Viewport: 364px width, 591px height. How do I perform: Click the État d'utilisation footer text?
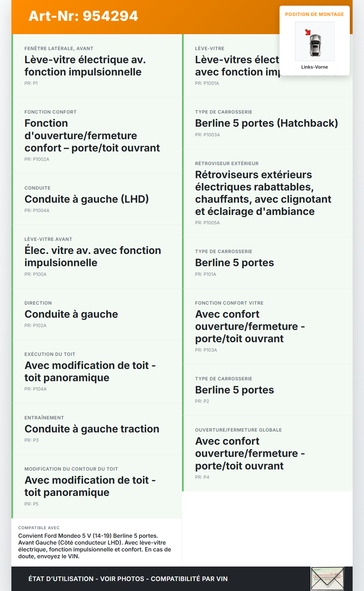(128, 579)
